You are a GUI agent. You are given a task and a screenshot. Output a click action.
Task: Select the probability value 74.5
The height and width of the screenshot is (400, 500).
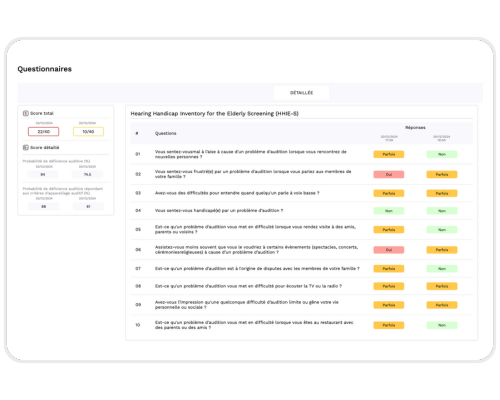coord(87,174)
